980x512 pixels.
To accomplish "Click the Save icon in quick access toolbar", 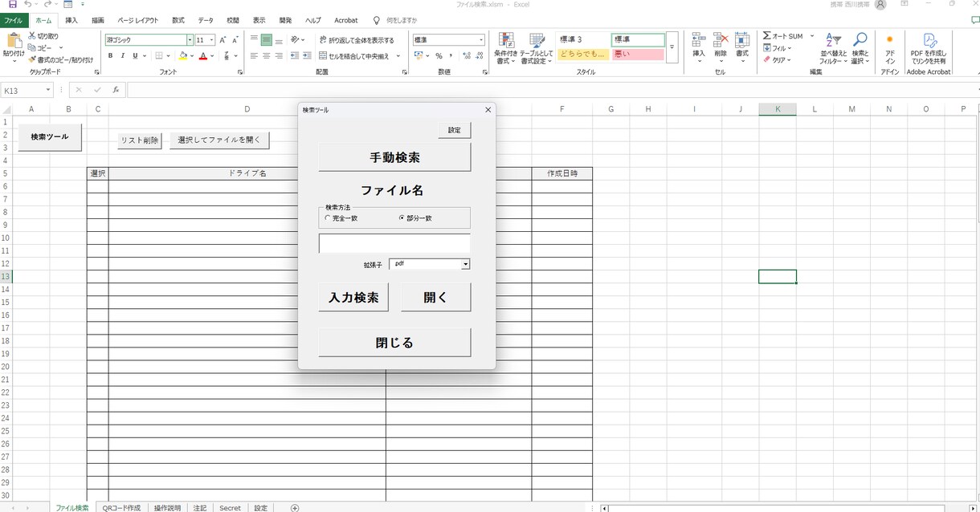I will coord(12,5).
